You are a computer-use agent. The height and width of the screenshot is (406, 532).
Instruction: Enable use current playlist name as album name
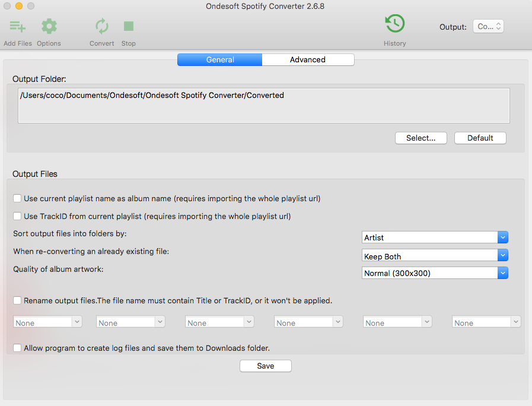click(17, 198)
